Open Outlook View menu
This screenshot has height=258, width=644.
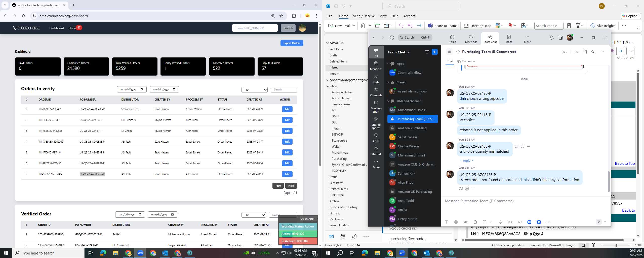383,16
